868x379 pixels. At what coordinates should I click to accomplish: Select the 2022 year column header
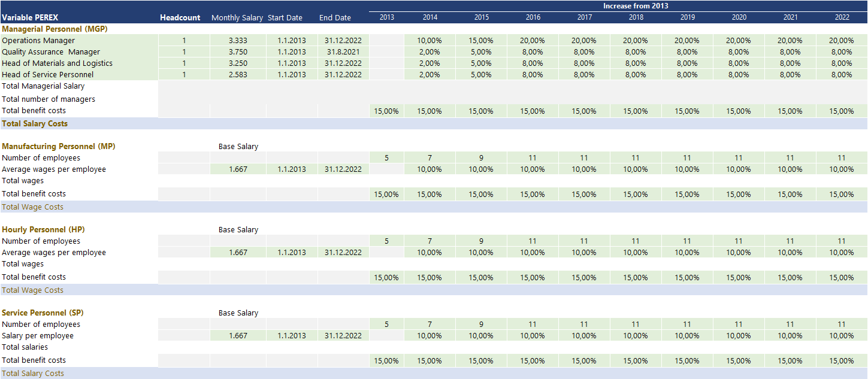tap(842, 17)
